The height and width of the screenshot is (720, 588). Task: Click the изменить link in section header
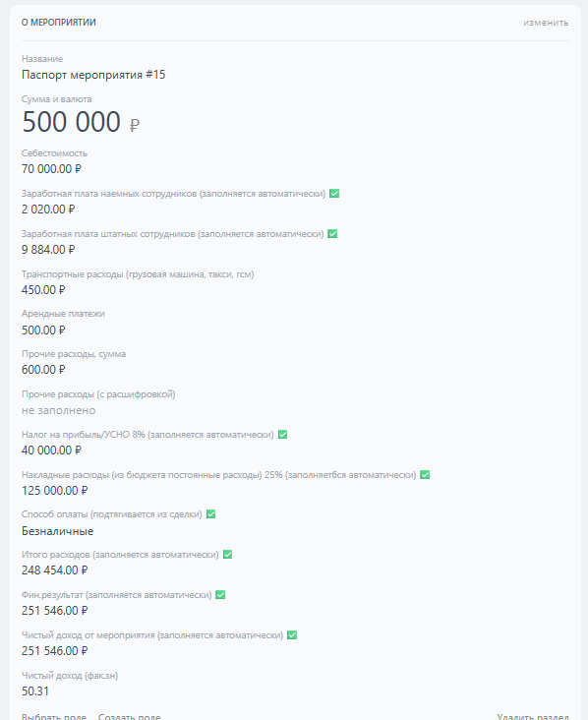coord(546,23)
